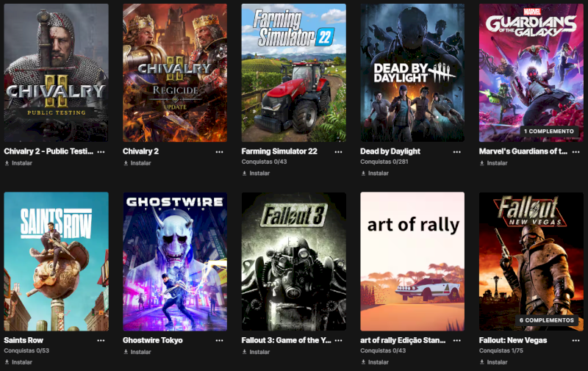The width and height of the screenshot is (588, 371).
Task: Click 1 Complemento badge on Guardians of the Galaxy
Action: (x=549, y=132)
